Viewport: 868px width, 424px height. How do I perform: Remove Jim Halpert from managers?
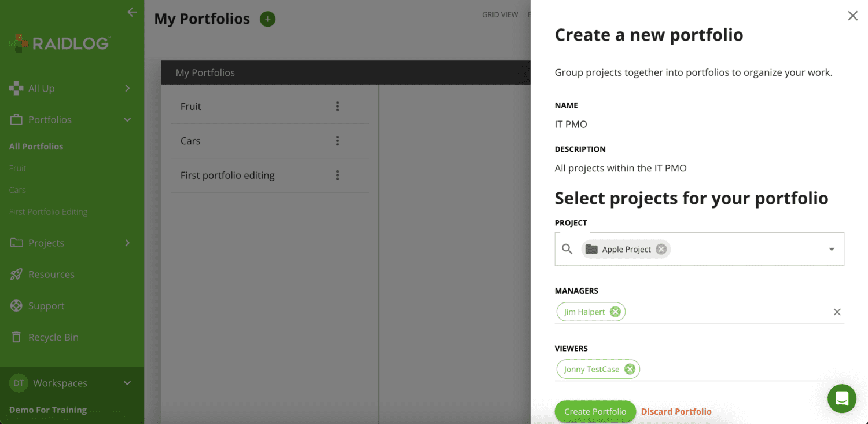(x=615, y=312)
